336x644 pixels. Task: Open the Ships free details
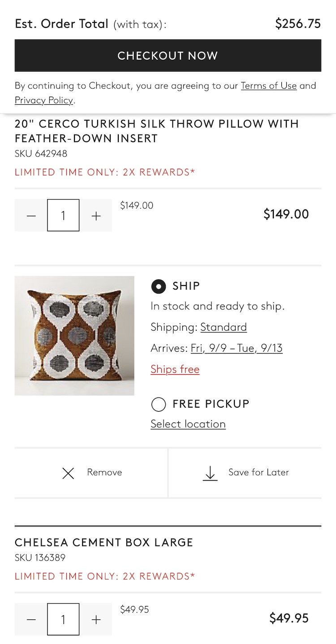[175, 369]
